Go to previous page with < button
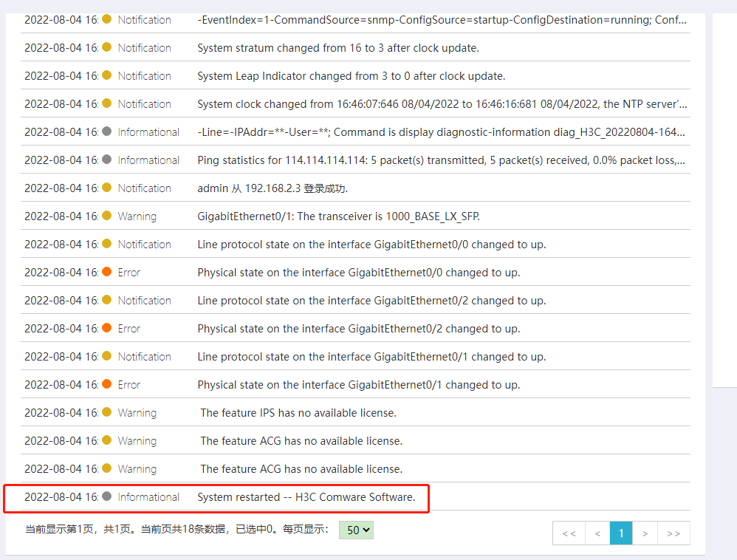Image resolution: width=737 pixels, height=560 pixels. tap(597, 533)
